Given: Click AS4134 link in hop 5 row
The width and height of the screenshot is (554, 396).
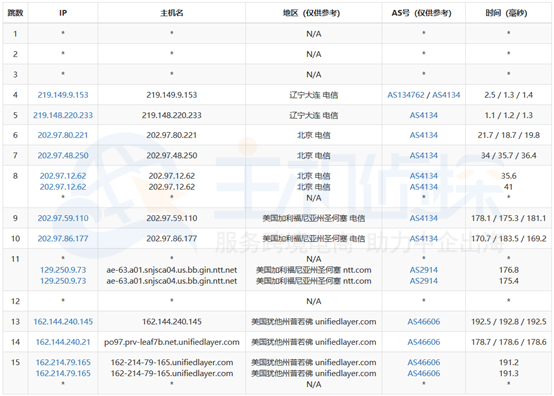Looking at the screenshot, I should (424, 115).
